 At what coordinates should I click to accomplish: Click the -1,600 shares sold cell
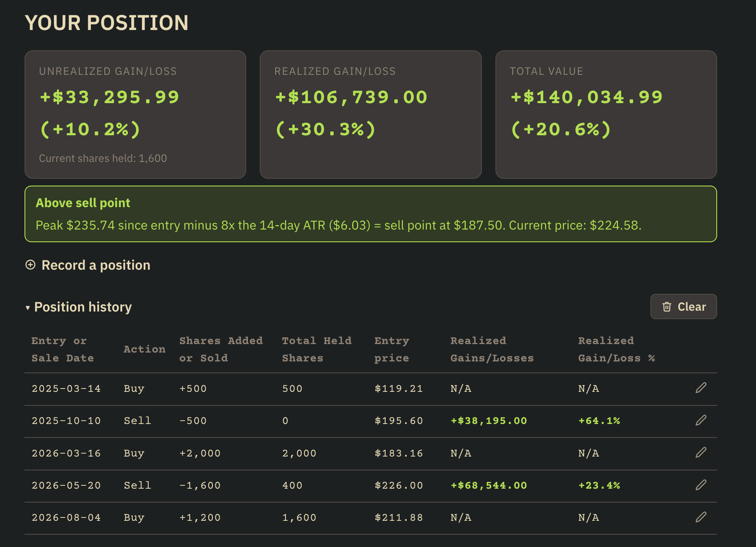200,486
